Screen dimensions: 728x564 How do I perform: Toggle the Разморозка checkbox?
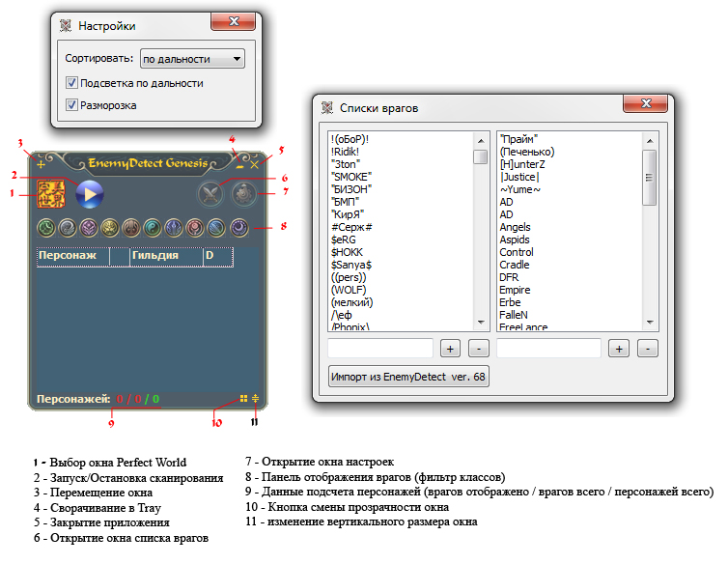coord(71,105)
